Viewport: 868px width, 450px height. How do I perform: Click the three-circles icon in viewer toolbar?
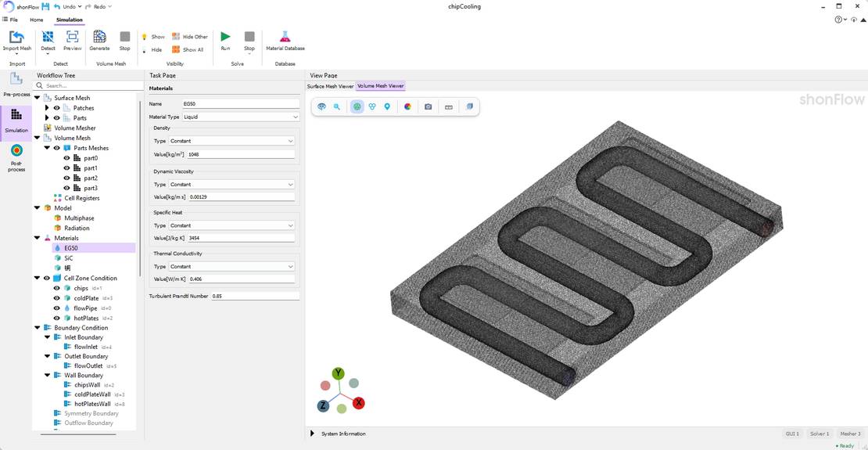click(372, 106)
